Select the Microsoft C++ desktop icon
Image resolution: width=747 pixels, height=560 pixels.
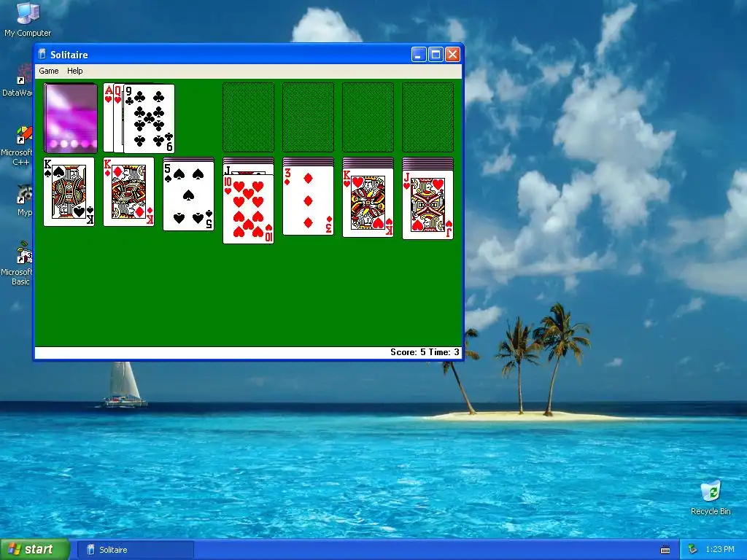tap(18, 147)
